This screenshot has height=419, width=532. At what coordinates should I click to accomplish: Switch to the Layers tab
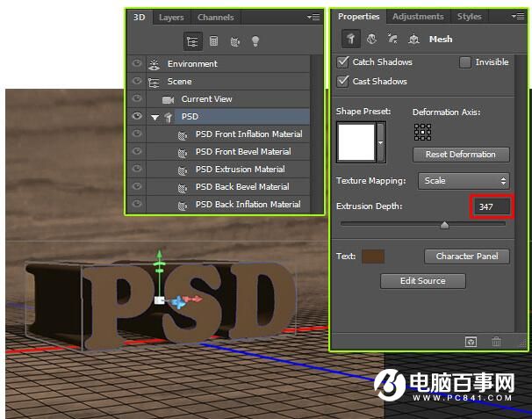click(x=171, y=18)
